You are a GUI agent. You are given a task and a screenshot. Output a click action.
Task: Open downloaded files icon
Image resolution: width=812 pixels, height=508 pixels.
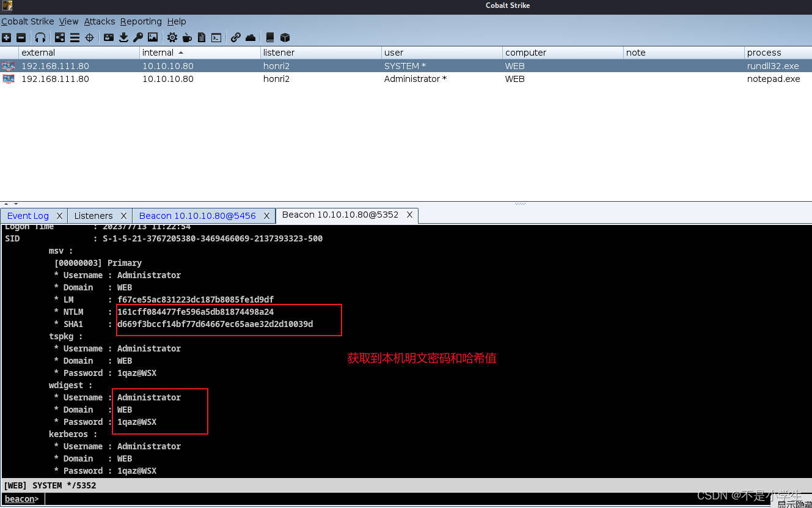click(x=123, y=37)
